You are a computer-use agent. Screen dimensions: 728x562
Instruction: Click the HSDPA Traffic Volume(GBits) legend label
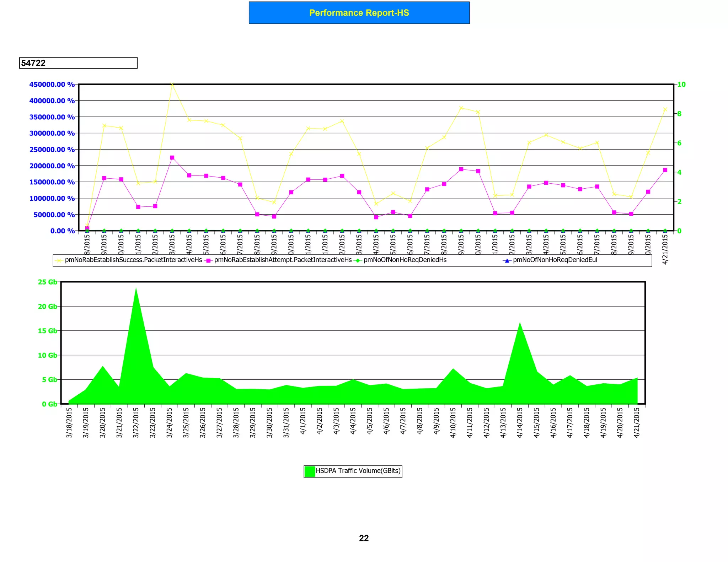(x=358, y=471)
